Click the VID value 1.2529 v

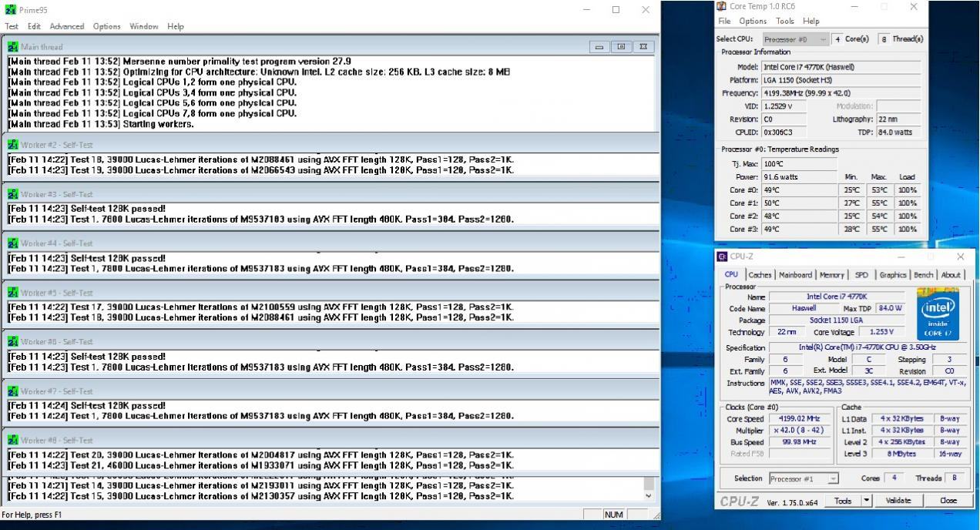tap(784, 106)
